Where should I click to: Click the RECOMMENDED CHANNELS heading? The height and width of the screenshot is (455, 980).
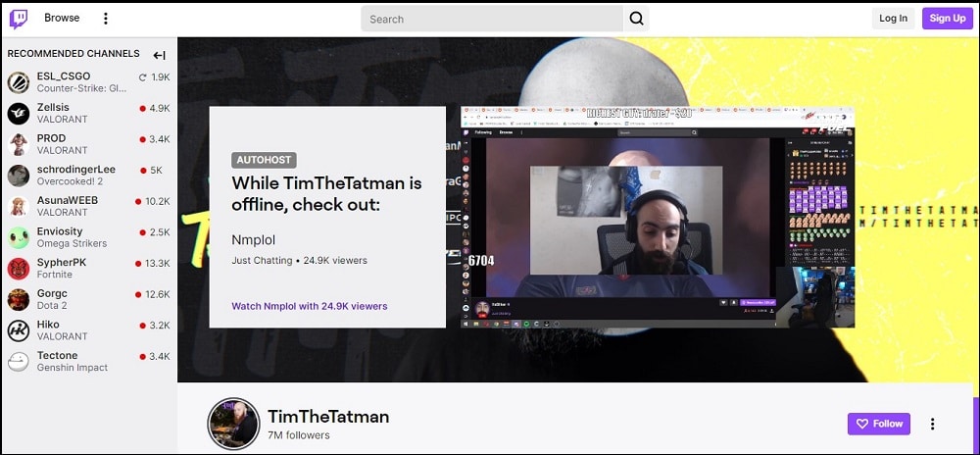pyautogui.click(x=73, y=54)
